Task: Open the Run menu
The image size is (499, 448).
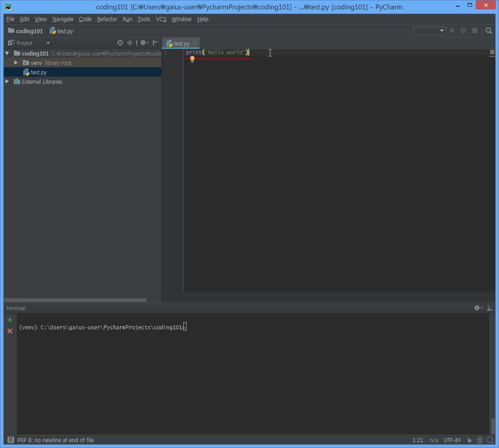Action: 127,19
